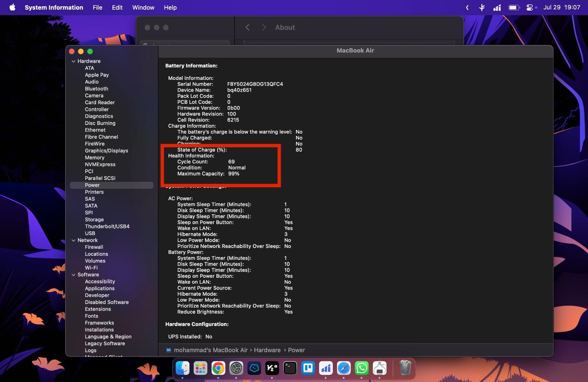588x382 pixels.
Task: Open the Window menu
Action: click(143, 7)
